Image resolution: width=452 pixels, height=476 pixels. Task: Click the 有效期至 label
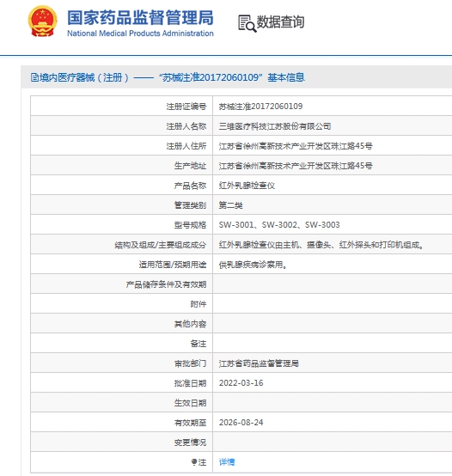[190, 423]
